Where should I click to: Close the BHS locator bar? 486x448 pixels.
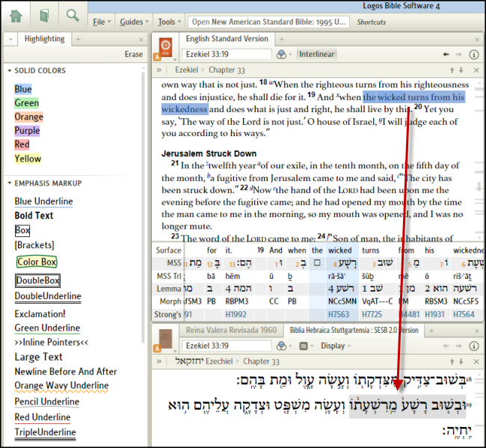coord(476,361)
